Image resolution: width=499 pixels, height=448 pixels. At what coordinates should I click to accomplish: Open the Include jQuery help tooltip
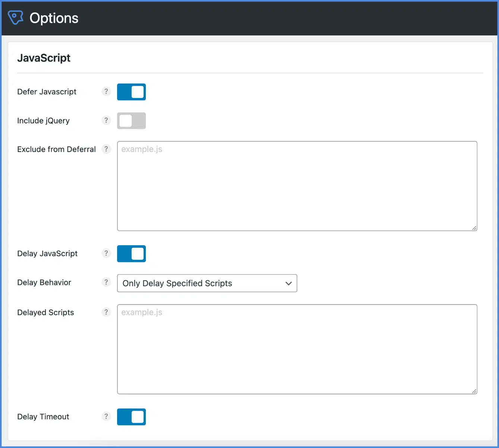106,120
